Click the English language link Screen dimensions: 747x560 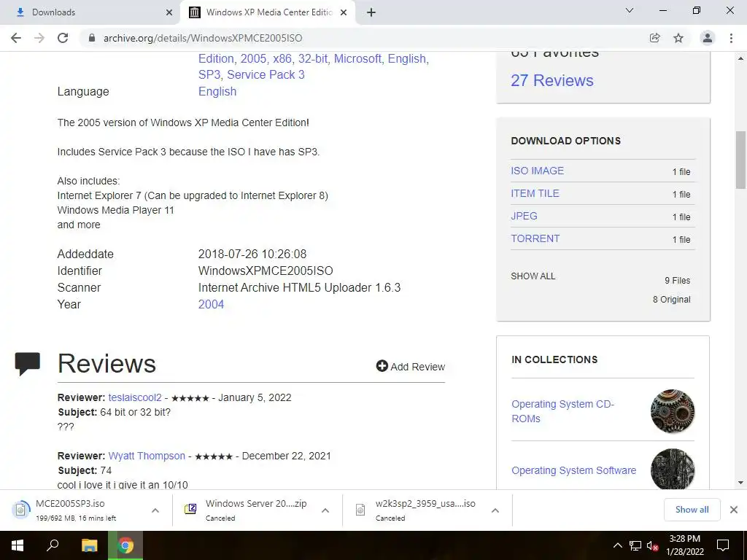coord(217,91)
